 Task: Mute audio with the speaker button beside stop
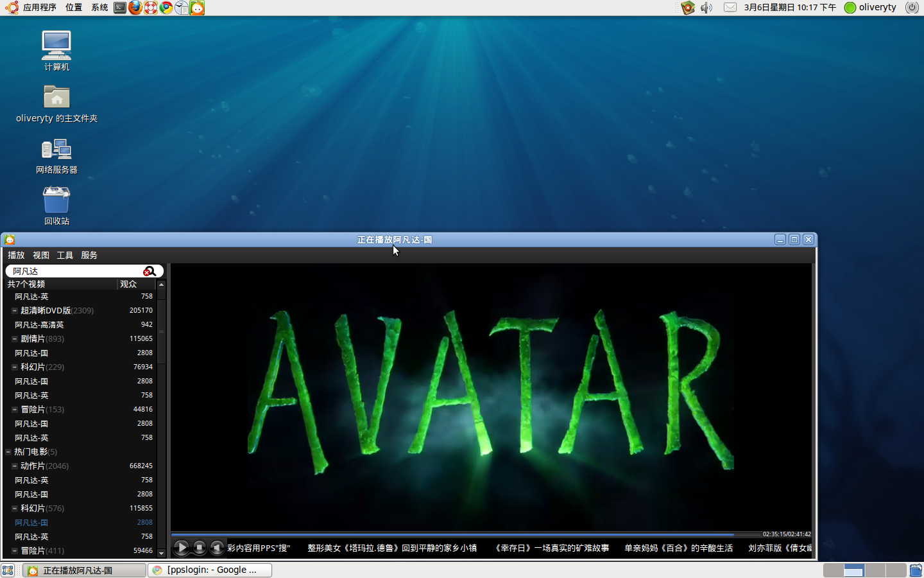(218, 548)
